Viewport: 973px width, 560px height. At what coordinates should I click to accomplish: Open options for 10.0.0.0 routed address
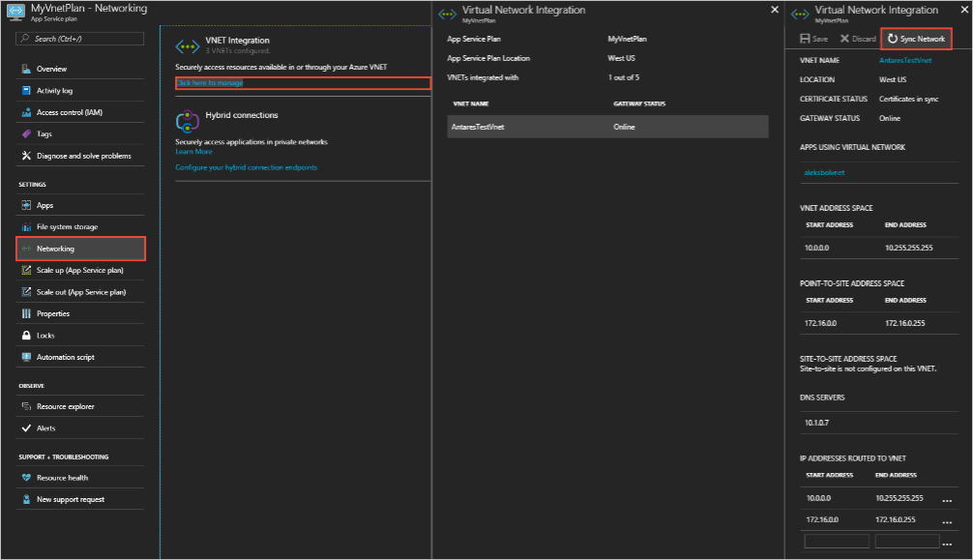point(947,499)
